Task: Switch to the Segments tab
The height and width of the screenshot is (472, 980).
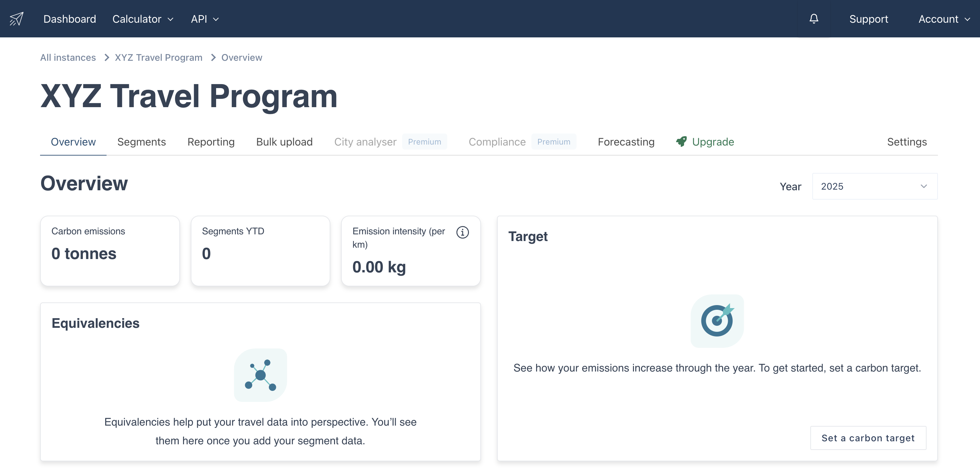Action: (141, 142)
